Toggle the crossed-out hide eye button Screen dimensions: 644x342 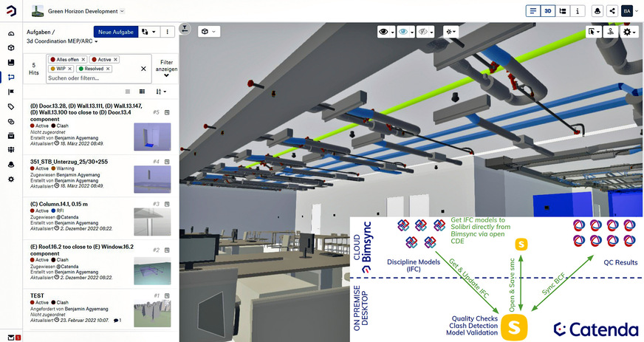click(x=426, y=32)
